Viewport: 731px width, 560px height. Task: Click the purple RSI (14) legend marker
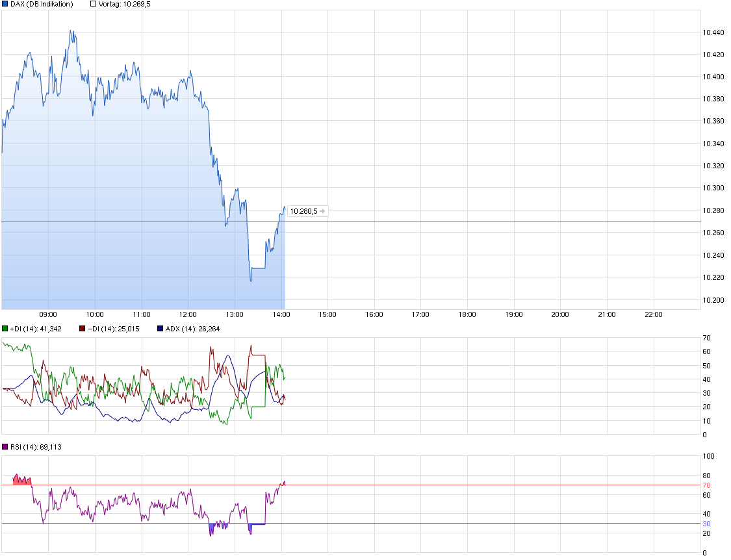coord(5,446)
